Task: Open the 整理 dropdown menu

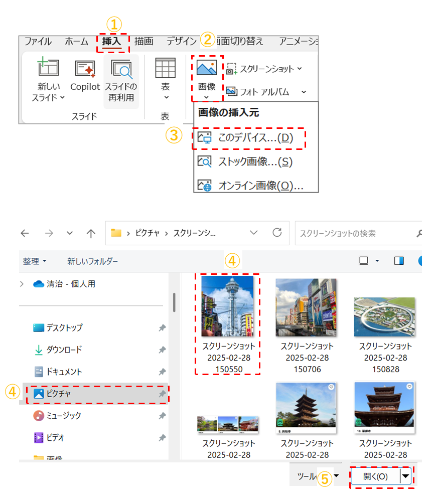Action: point(34,261)
